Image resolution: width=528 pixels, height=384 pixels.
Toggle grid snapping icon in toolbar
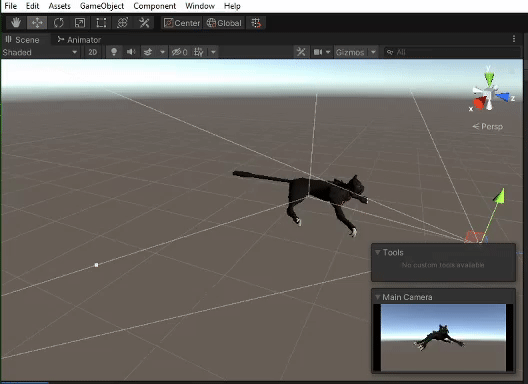click(256, 23)
